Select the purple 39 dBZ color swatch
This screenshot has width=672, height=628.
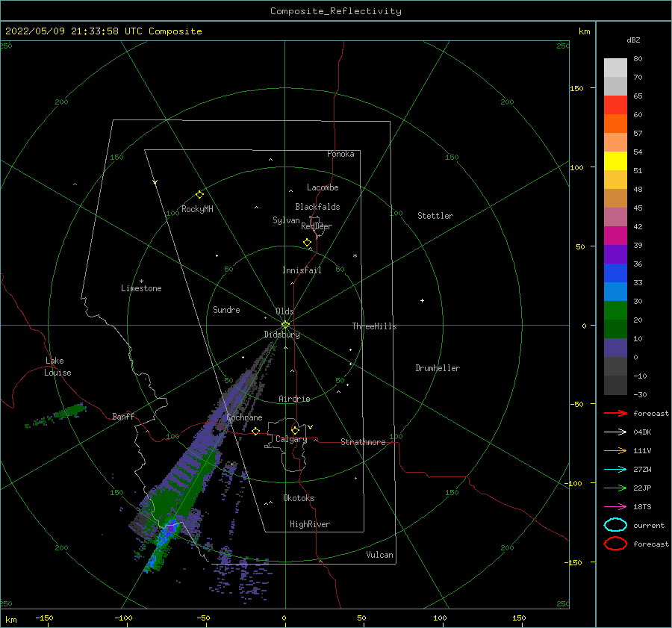pos(615,254)
